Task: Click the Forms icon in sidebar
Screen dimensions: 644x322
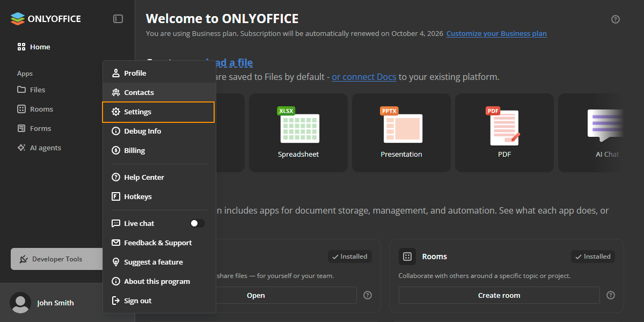Action: (21, 128)
